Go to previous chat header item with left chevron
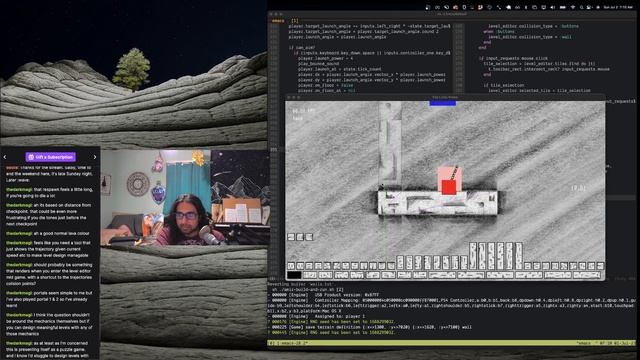Viewport: 640px width, 360px height. [x=5, y=157]
